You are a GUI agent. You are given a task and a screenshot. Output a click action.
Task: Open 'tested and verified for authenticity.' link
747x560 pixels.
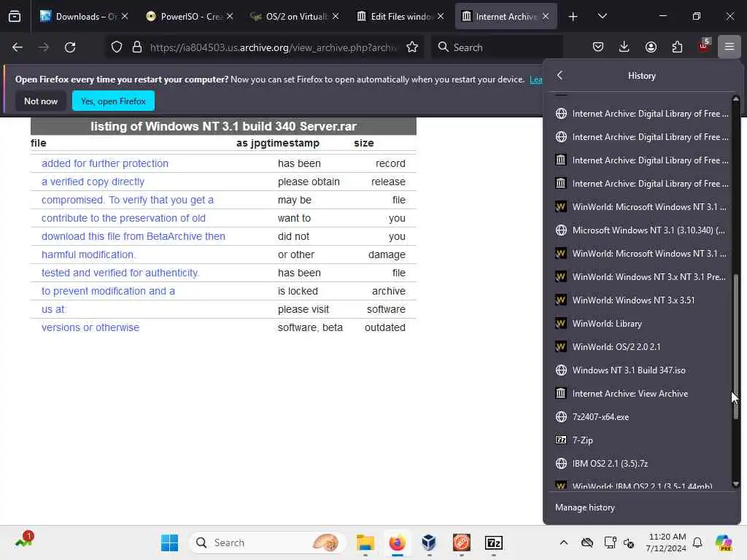pyautogui.click(x=120, y=273)
